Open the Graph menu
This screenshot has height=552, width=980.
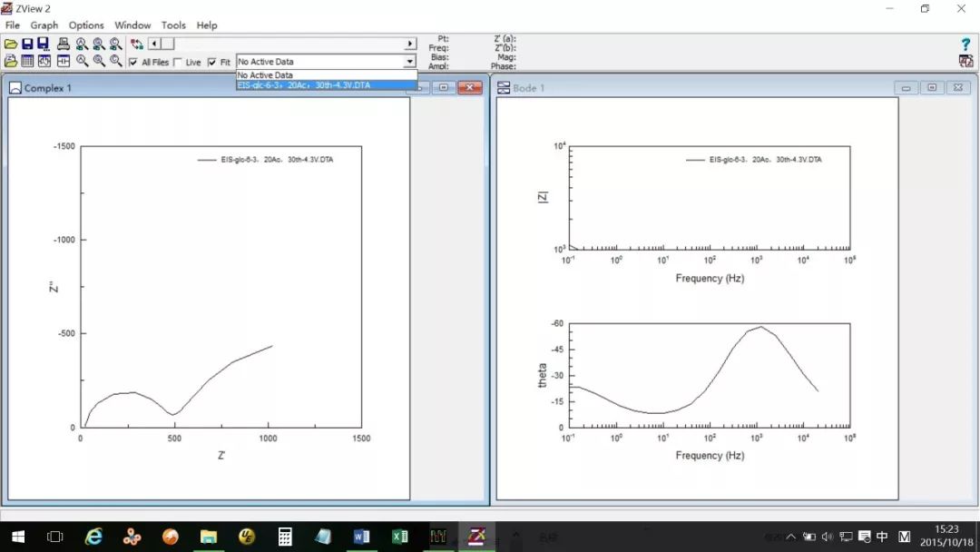(44, 25)
